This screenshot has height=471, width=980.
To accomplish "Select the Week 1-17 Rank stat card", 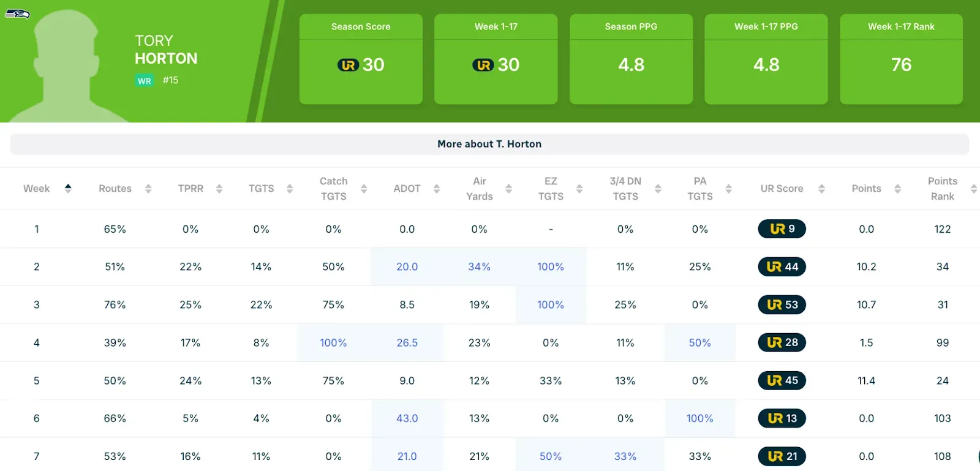I will (x=901, y=59).
